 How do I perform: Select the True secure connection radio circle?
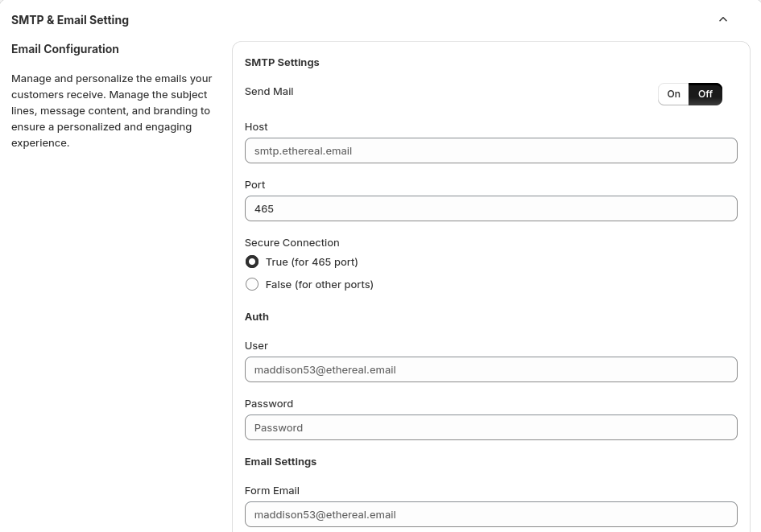click(x=252, y=262)
